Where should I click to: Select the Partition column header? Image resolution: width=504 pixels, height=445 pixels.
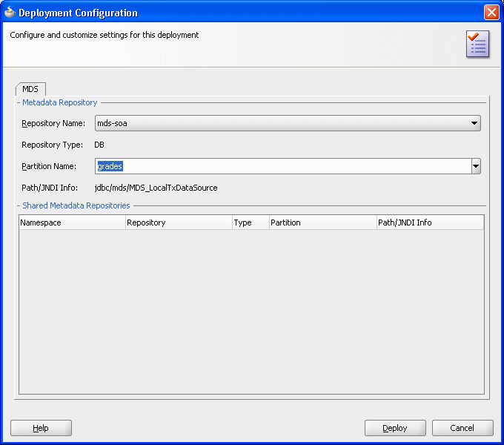322,222
